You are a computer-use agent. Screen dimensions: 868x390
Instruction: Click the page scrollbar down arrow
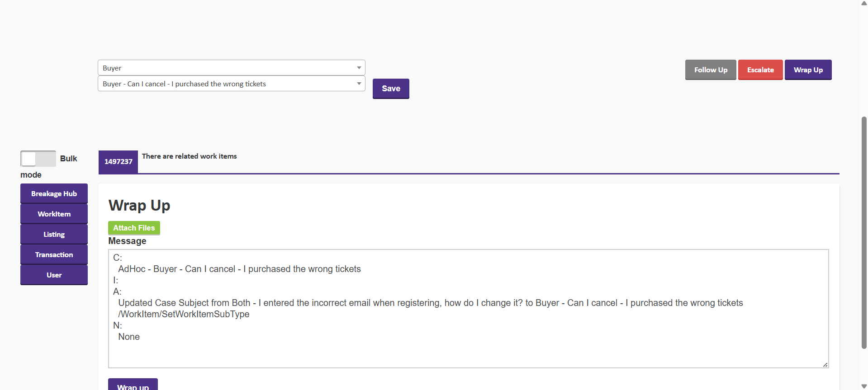pyautogui.click(x=864, y=386)
